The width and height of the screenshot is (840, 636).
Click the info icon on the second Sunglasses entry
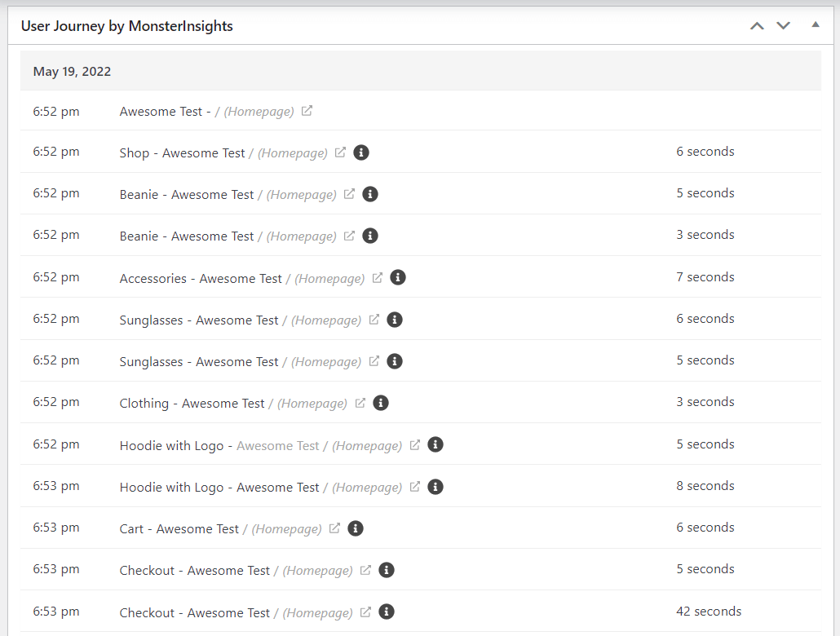tap(394, 360)
